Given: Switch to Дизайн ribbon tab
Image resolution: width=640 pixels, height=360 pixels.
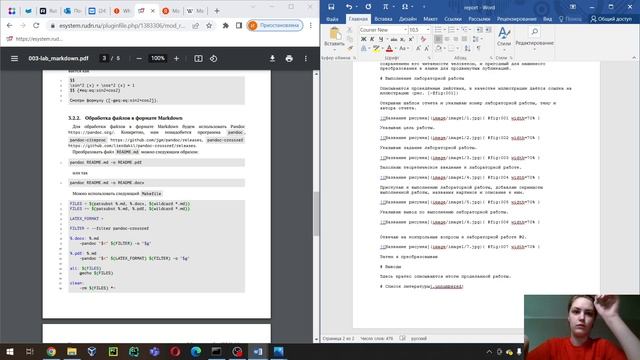Looking at the screenshot, I should pos(408,19).
